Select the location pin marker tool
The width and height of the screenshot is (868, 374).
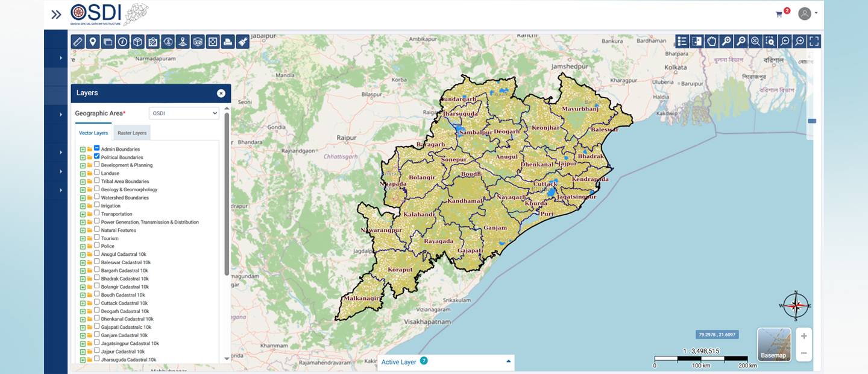93,42
